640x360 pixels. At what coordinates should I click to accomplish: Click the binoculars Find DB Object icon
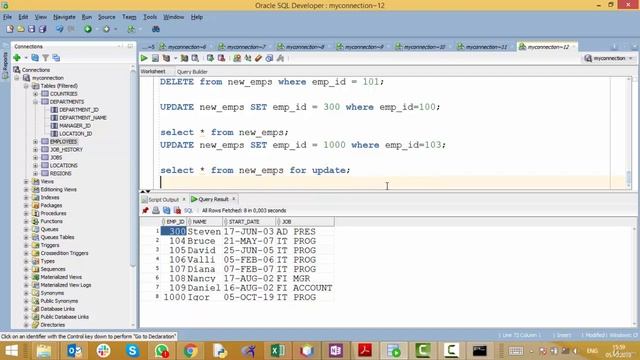coord(156,29)
